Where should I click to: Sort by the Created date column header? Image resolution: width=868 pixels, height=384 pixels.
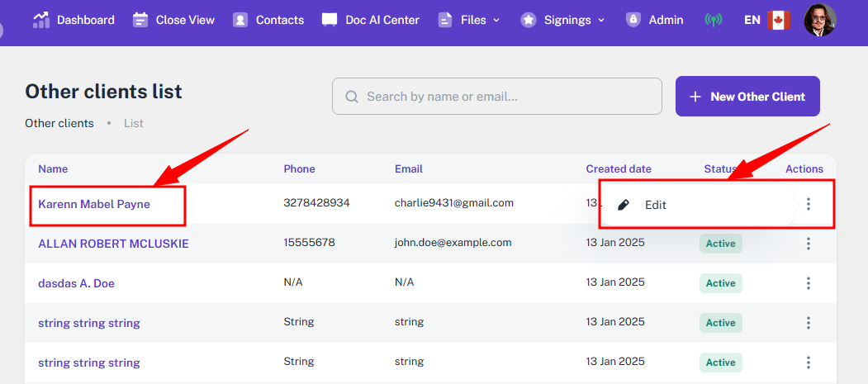(x=619, y=168)
